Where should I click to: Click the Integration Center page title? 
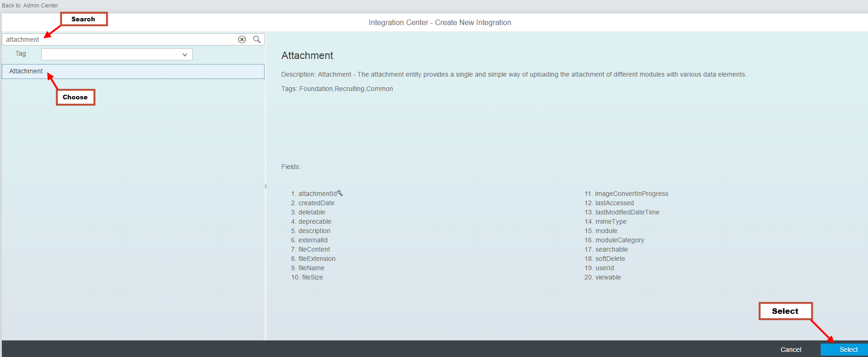(440, 22)
